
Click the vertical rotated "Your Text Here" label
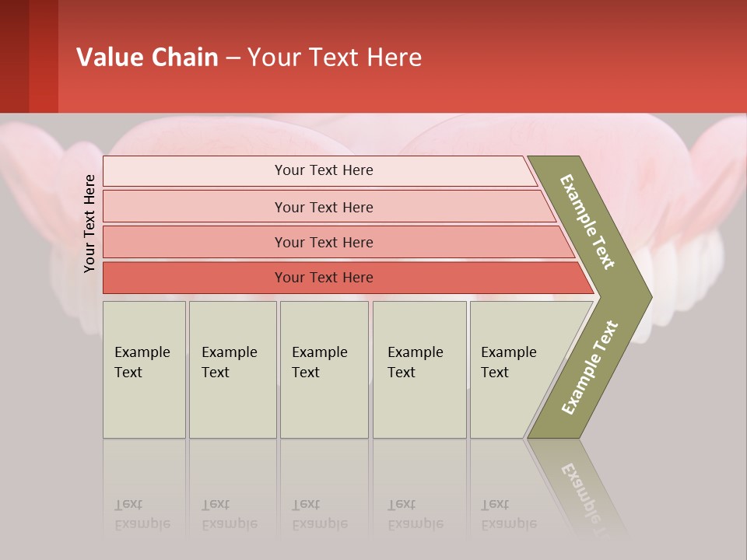[x=89, y=223]
